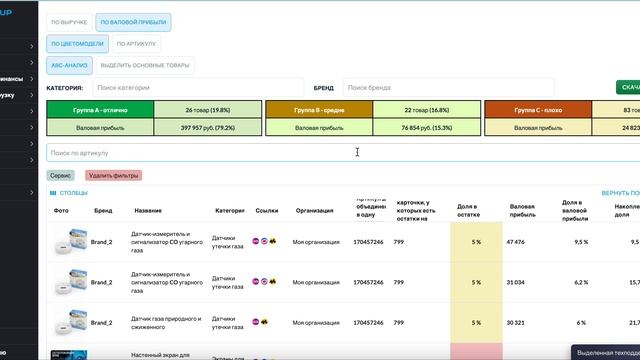Image resolution: width=640 pixels, height=360 pixels.
Task: Click gross profit value 31 034
Action: 516,282
